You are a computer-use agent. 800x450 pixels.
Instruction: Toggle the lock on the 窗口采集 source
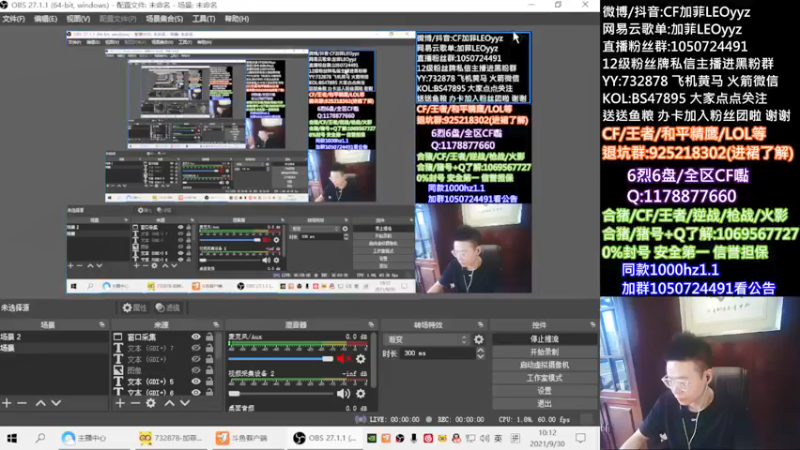(x=209, y=337)
